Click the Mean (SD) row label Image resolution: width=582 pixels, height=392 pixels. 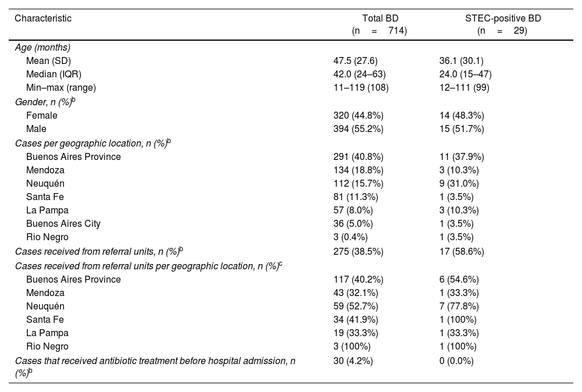click(x=48, y=61)
